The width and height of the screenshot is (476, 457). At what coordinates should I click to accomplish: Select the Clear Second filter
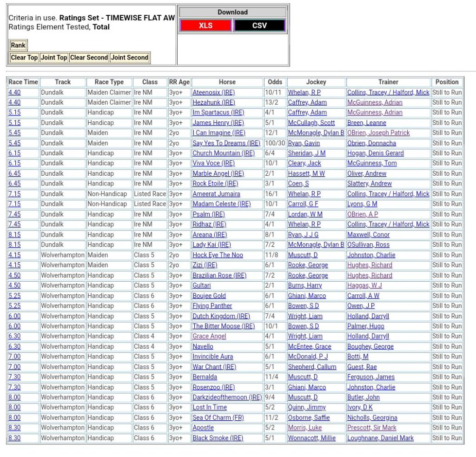(x=89, y=58)
